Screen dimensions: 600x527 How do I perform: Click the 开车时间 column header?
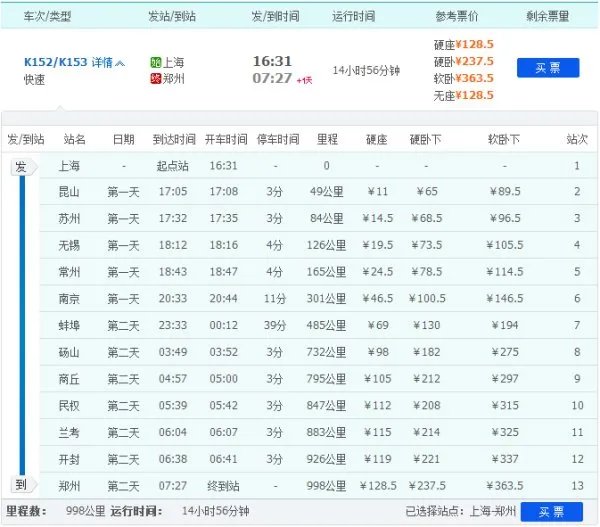click(x=226, y=139)
